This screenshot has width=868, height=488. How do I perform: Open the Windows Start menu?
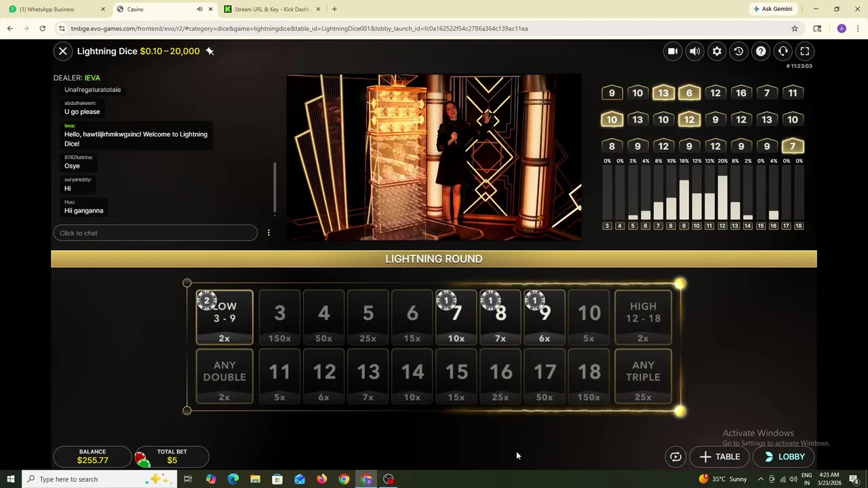[x=10, y=479]
